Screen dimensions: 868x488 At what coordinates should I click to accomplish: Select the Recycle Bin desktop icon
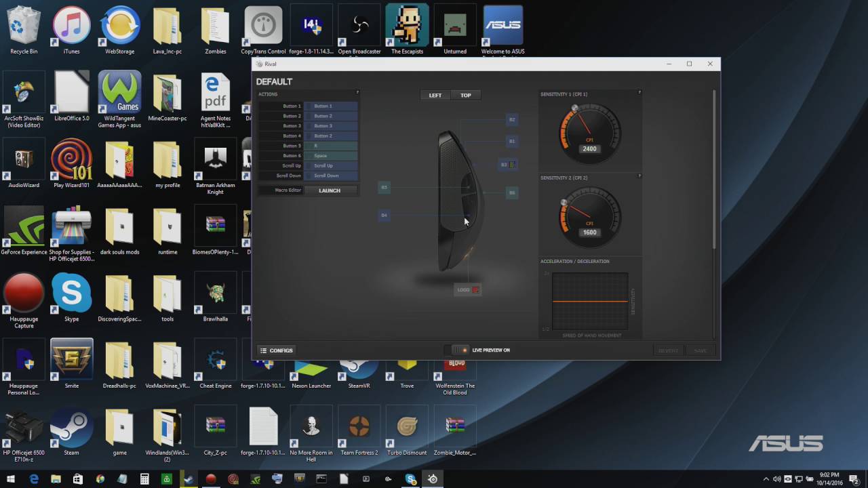[24, 30]
